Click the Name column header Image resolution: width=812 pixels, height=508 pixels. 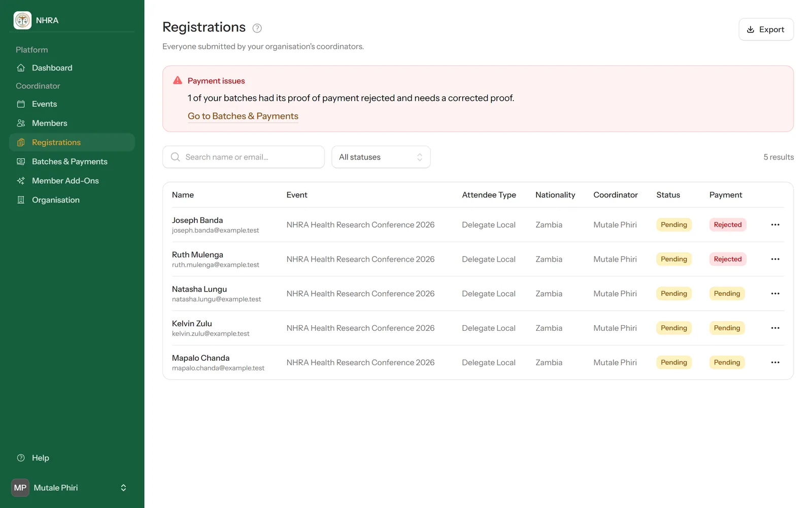tap(183, 195)
